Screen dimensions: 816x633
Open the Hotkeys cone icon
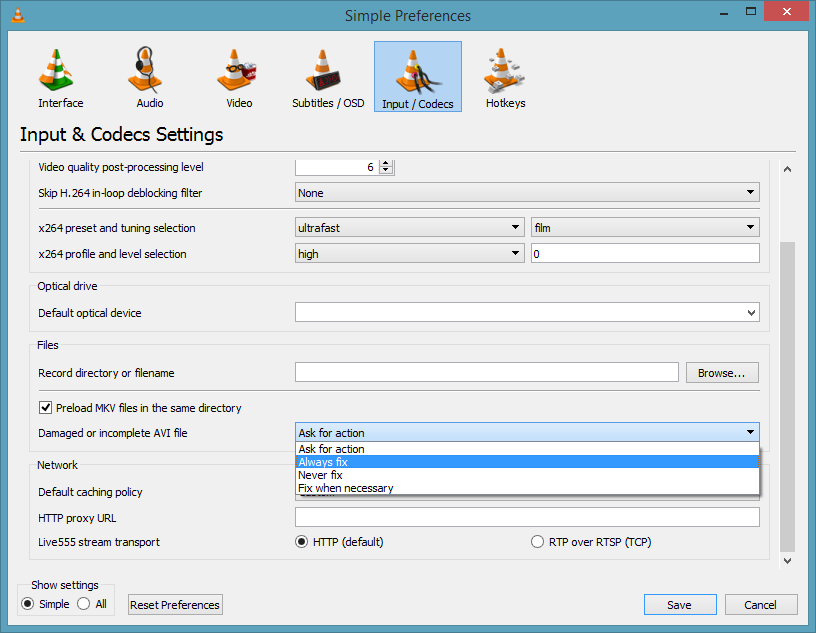click(504, 71)
